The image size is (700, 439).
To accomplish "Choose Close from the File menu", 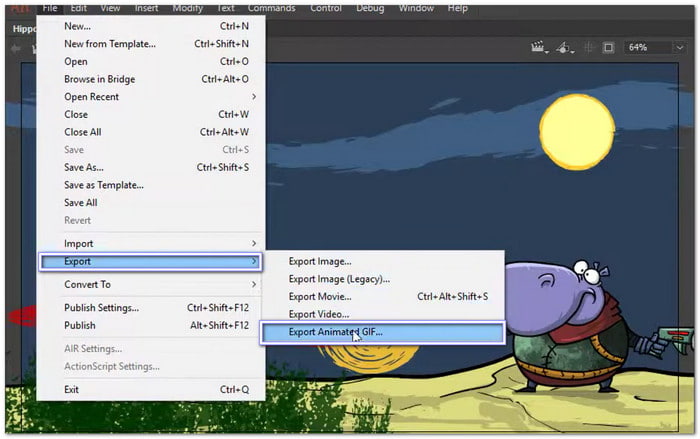I will click(x=151, y=114).
